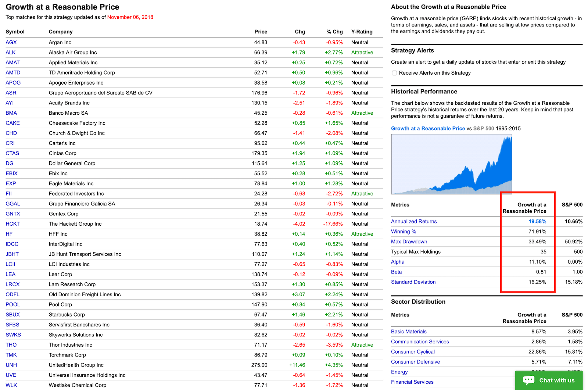Viewport: 588px width, 390px height.
Task: Click the +11.46 change value for UnitedHealth
Action: point(297,365)
